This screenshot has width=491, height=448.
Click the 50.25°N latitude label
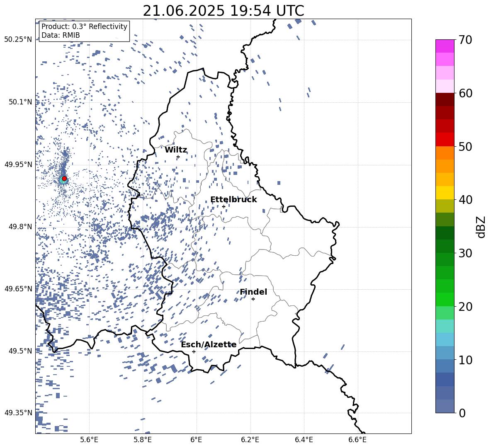point(18,39)
